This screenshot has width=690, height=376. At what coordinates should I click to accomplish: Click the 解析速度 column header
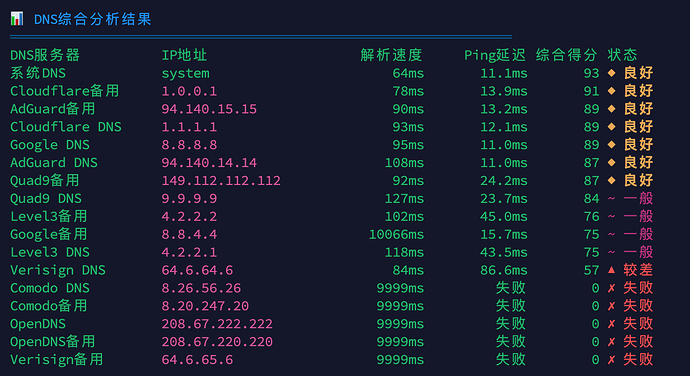391,55
